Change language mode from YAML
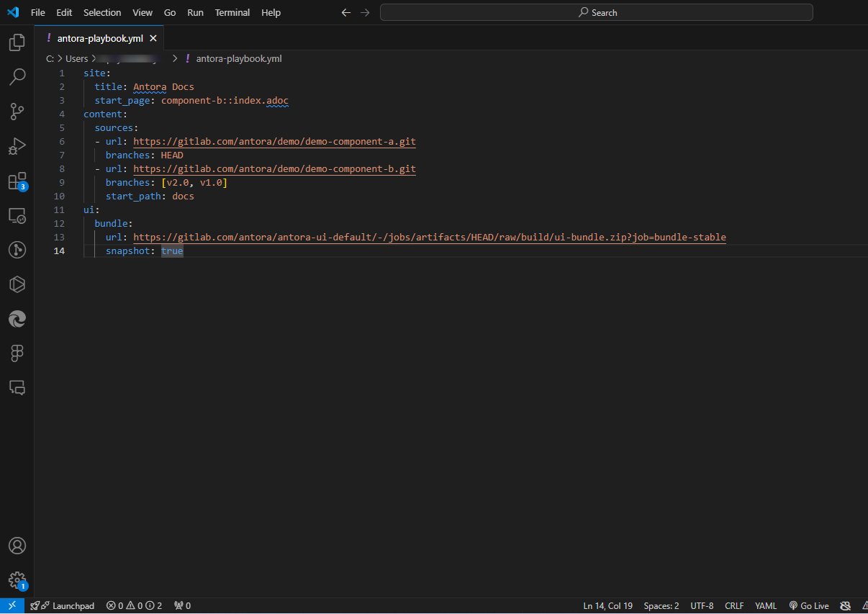This screenshot has width=868, height=614. pos(766,606)
